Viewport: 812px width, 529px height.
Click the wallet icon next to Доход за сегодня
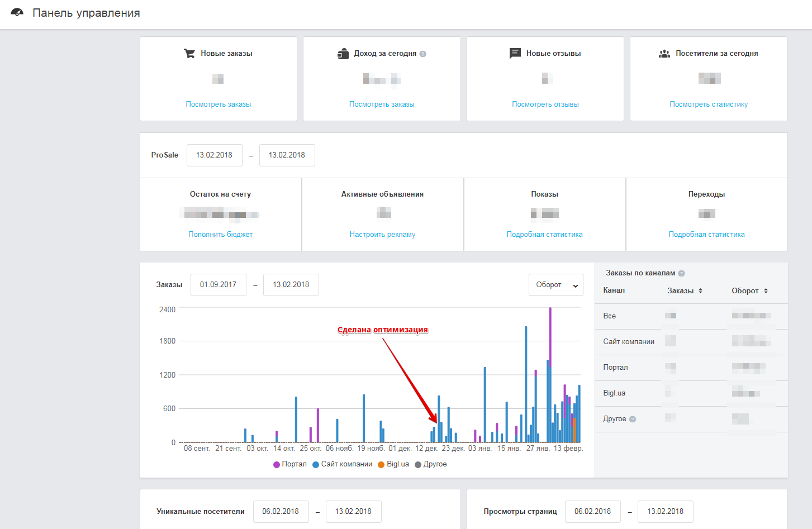pos(343,54)
